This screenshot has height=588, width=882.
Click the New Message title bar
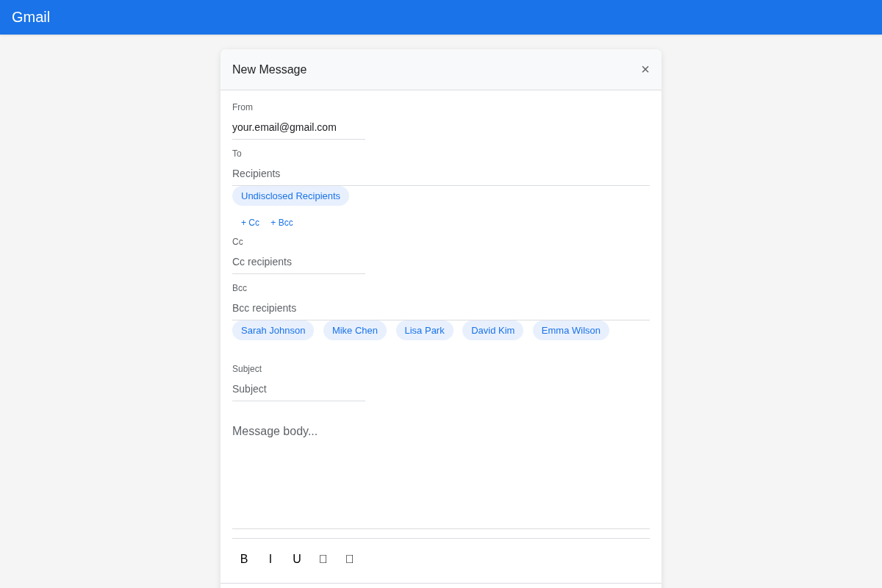[270, 69]
